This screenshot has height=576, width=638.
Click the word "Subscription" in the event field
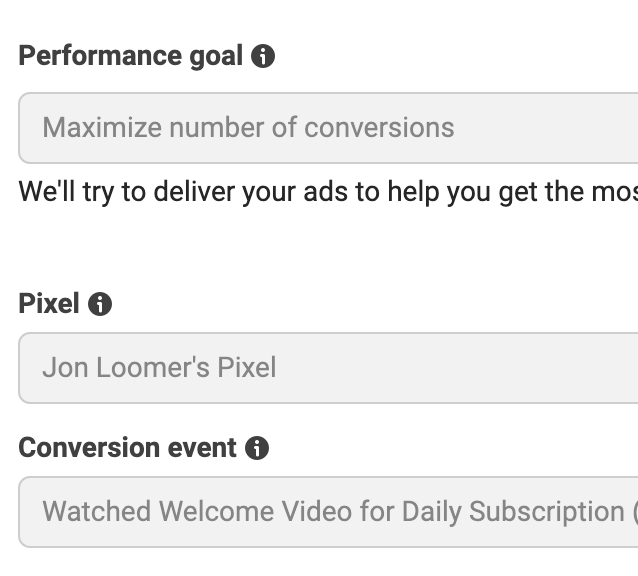tap(547, 513)
